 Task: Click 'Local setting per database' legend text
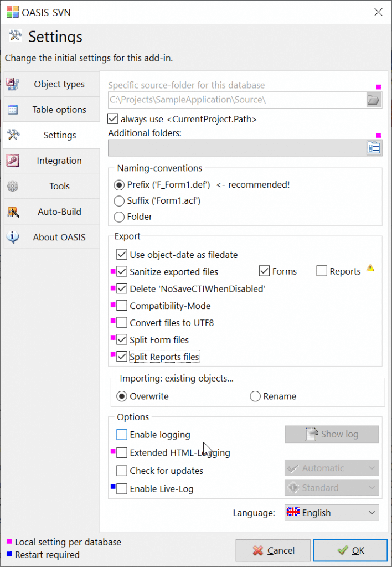68,542
